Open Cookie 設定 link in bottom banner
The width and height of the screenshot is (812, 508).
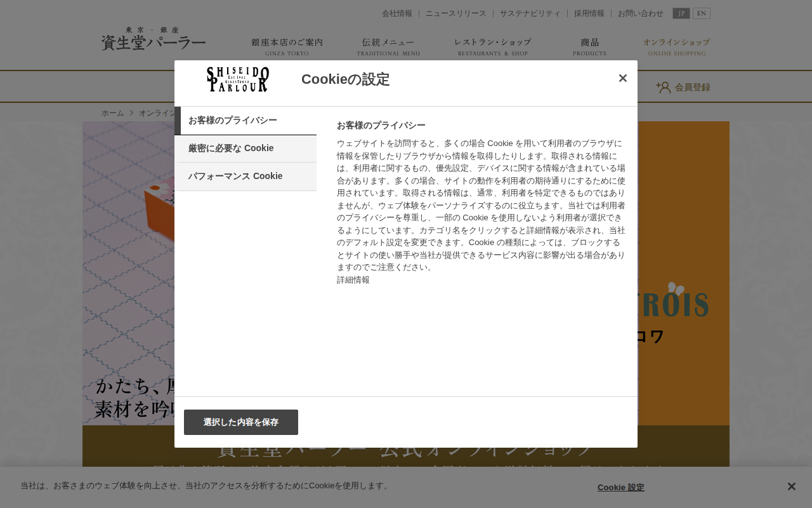point(620,487)
